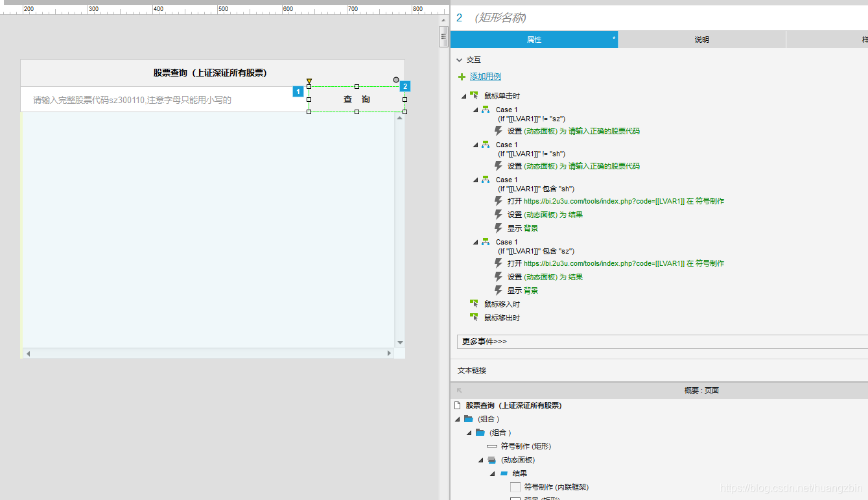Select 符号制作 (矩形) in the outline
Screen dimensions: 868x500
coord(526,446)
